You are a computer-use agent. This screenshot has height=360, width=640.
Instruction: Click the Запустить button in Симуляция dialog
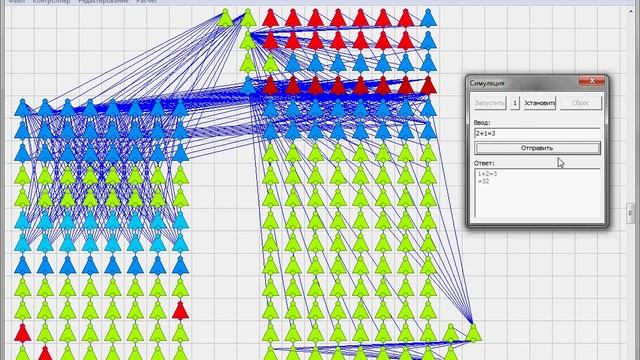coord(490,103)
